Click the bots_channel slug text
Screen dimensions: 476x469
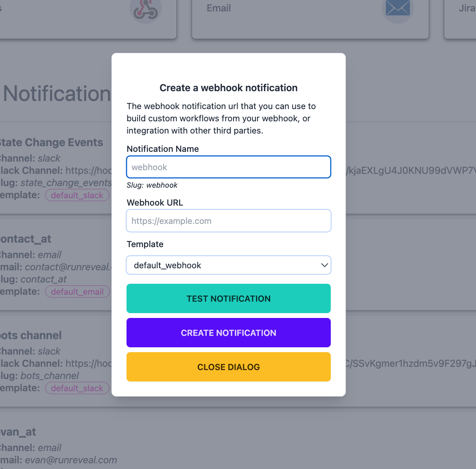pyautogui.click(x=50, y=376)
